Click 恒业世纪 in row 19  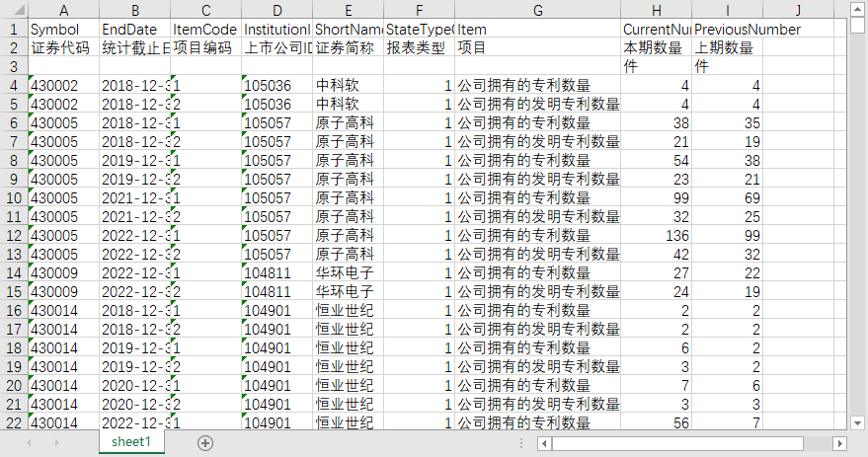click(x=349, y=367)
